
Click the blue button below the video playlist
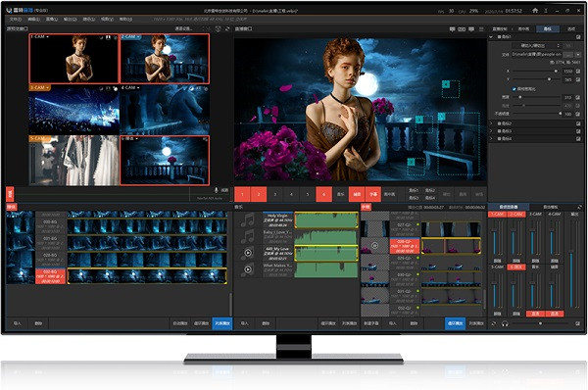(222, 323)
